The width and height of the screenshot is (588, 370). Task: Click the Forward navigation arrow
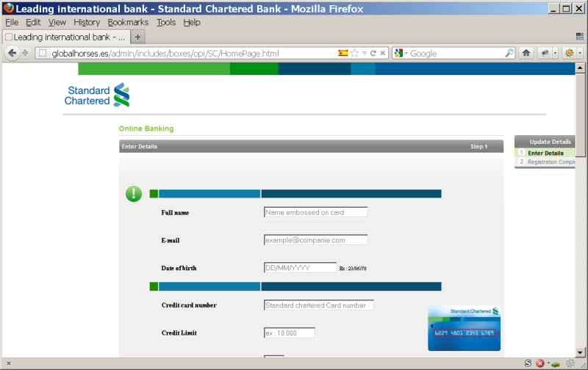coord(25,53)
